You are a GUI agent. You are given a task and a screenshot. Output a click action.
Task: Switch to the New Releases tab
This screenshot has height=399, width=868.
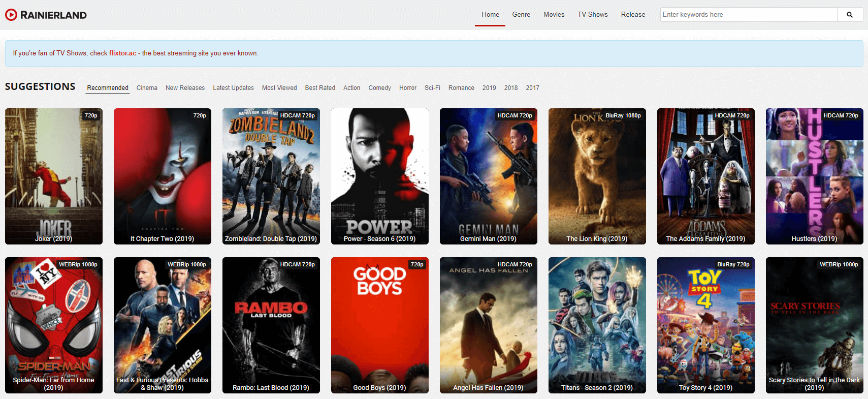point(185,88)
